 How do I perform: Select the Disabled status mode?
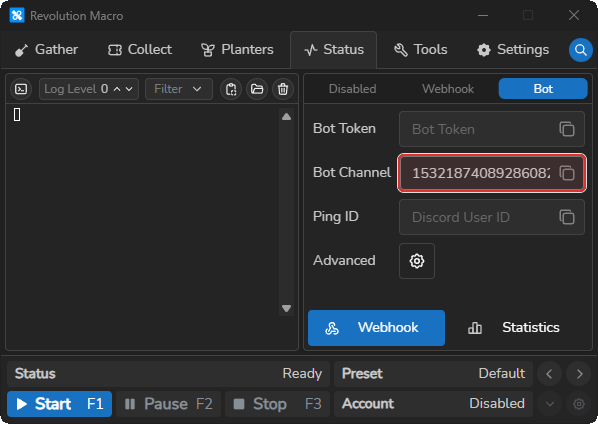coord(352,89)
